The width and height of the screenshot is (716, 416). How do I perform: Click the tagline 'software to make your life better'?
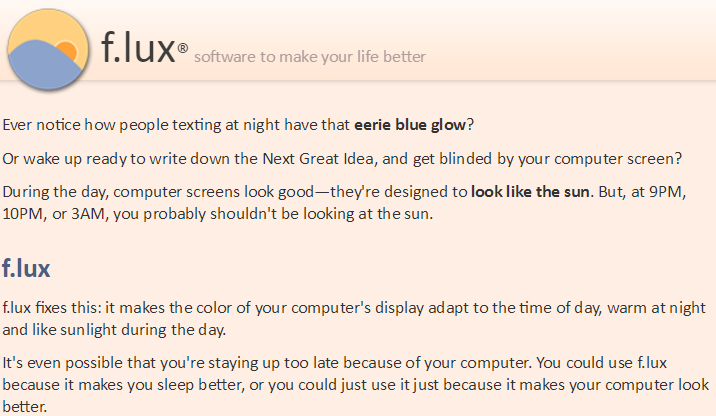(309, 56)
